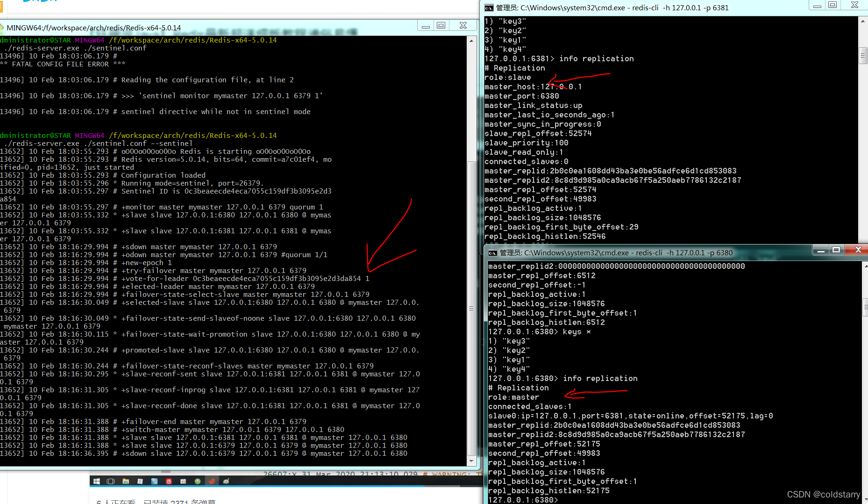Click the MINGW64 window title icon
Image resolution: width=868 pixels, height=504 pixels.
(x=2, y=28)
